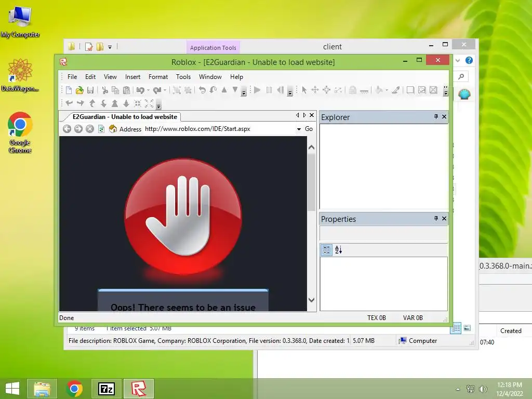Click the Copy icon in the toolbar
This screenshot has height=399, width=532.
(115, 90)
